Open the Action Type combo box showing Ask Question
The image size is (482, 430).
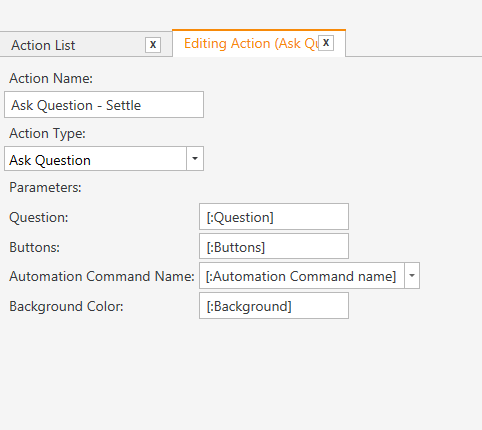click(95, 159)
